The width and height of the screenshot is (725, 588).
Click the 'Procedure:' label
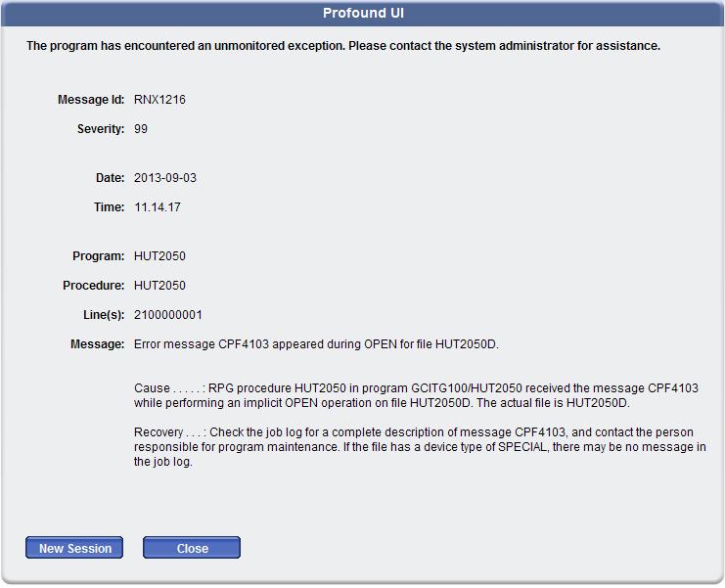(x=94, y=286)
